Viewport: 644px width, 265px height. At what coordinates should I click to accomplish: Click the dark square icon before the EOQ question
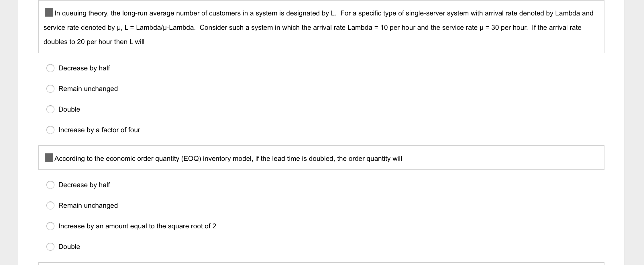click(49, 158)
